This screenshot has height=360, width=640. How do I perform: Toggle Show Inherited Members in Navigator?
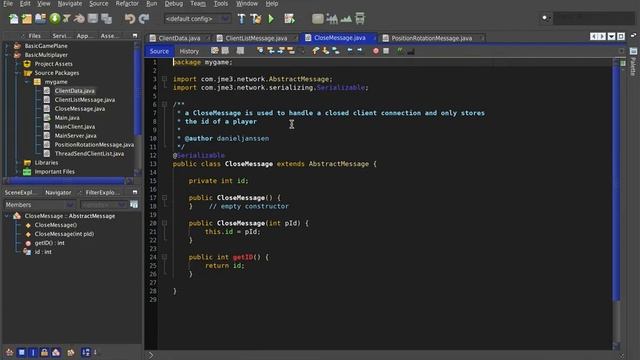pyautogui.click(x=9, y=352)
